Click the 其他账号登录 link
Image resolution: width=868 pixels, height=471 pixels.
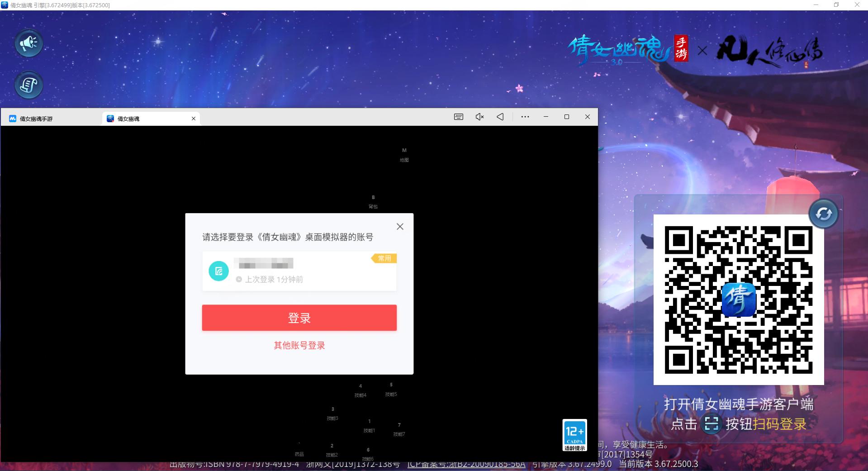(x=299, y=345)
